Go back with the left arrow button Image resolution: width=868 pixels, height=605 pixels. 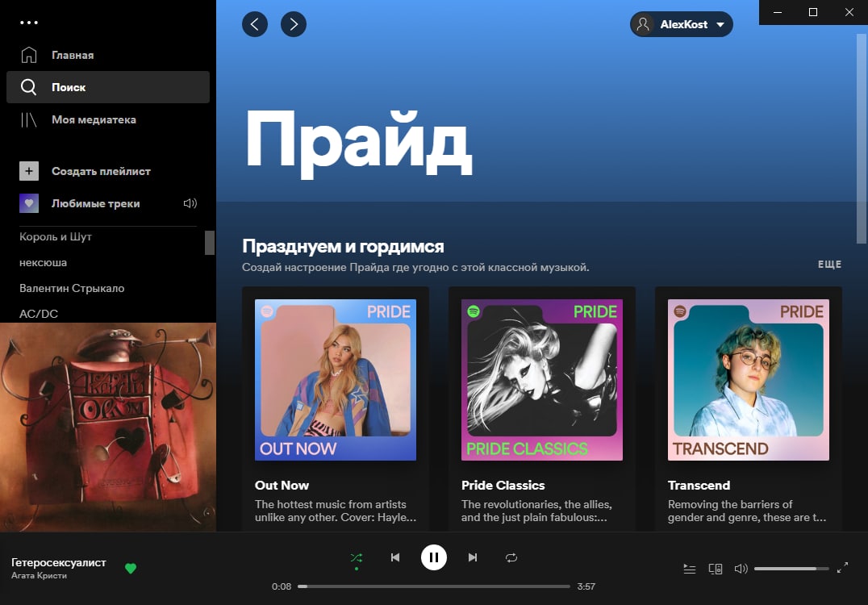(255, 24)
